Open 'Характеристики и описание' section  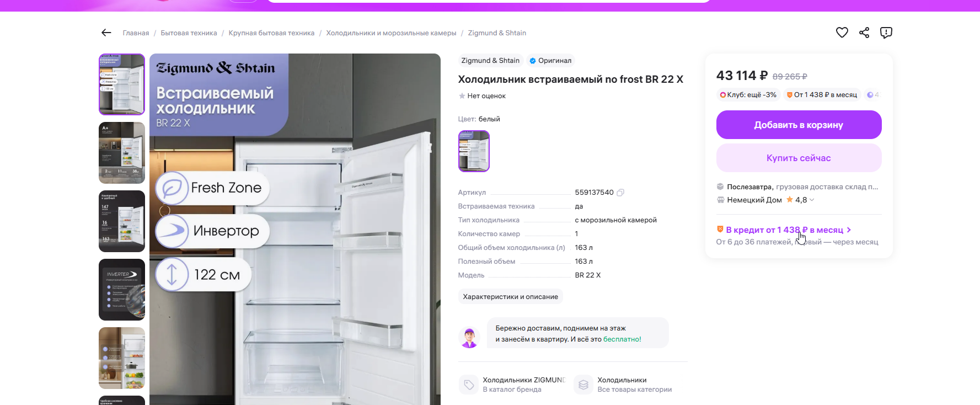pyautogui.click(x=510, y=297)
